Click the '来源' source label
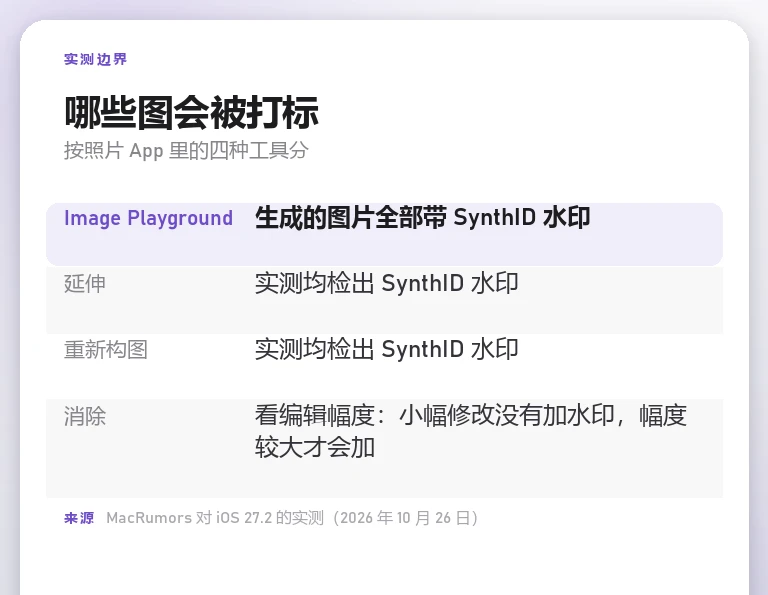 point(79,518)
